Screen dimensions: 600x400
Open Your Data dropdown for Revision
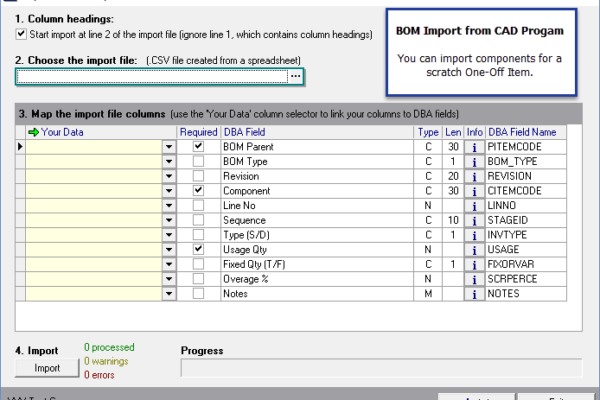point(169,176)
